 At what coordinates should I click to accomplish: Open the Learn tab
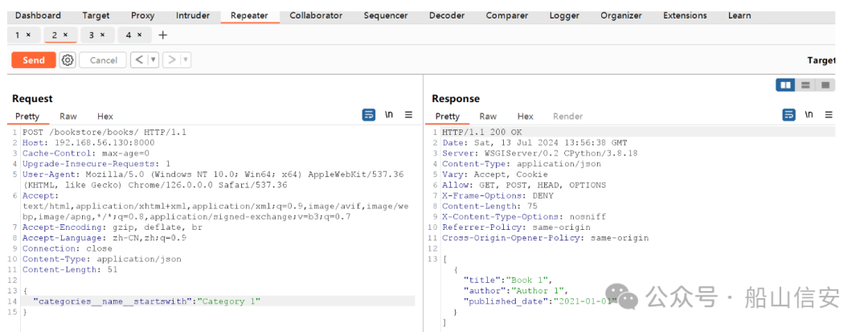(739, 15)
